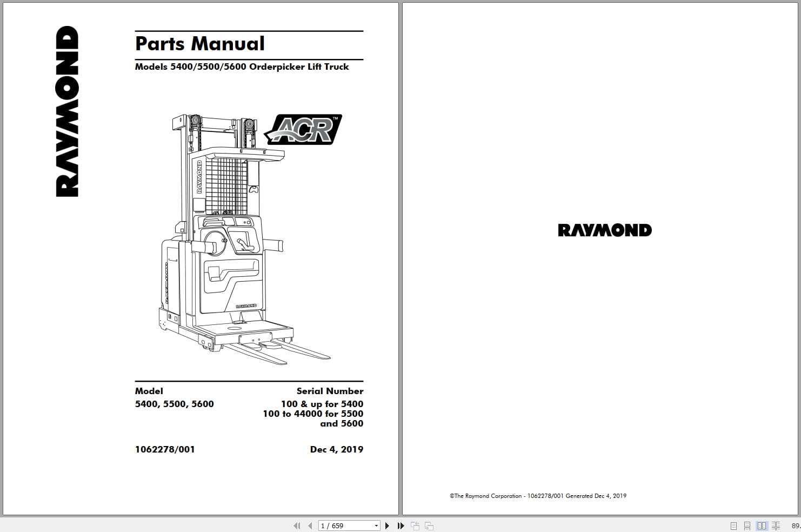The width and height of the screenshot is (801, 532).
Task: Click the Models 5400/5500/5600 Orderpicker Lift Truck subtitle
Action: (x=242, y=67)
